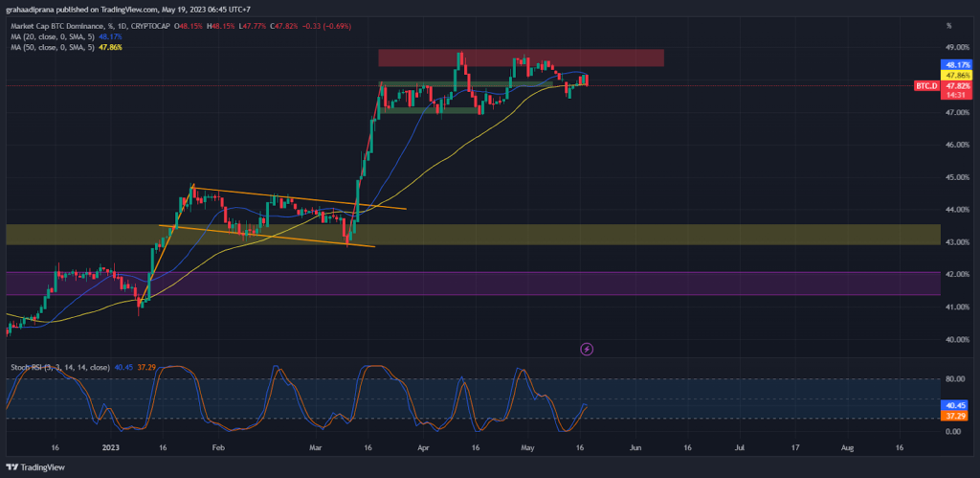Screen dimensions: 980x478
Task: Click the close value C47.82%
Action: pyautogui.click(x=283, y=26)
